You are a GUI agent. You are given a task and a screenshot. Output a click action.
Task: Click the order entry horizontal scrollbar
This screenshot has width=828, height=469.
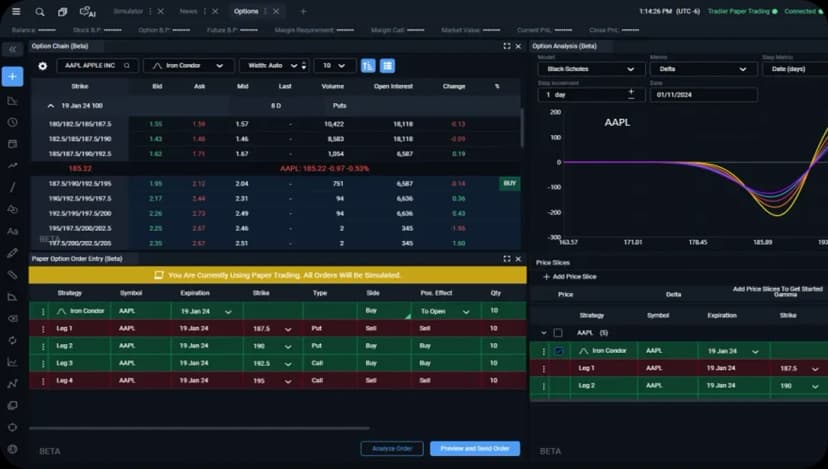click(200, 428)
